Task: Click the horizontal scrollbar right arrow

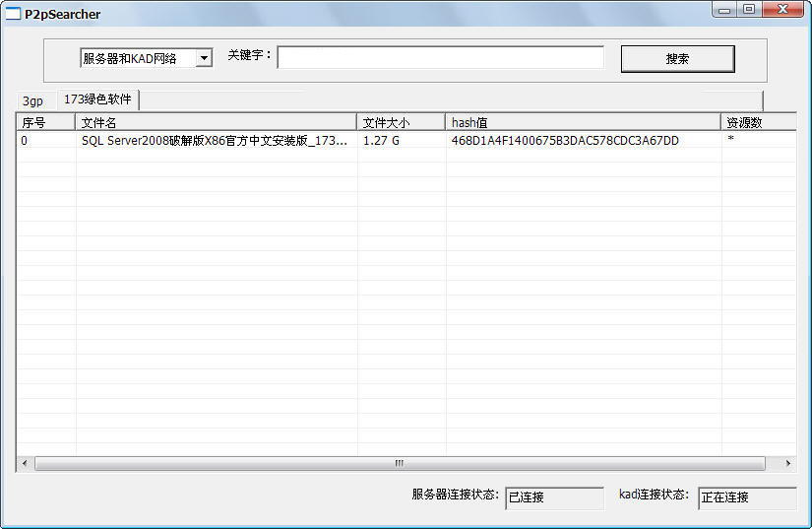Action: pyautogui.click(x=787, y=463)
